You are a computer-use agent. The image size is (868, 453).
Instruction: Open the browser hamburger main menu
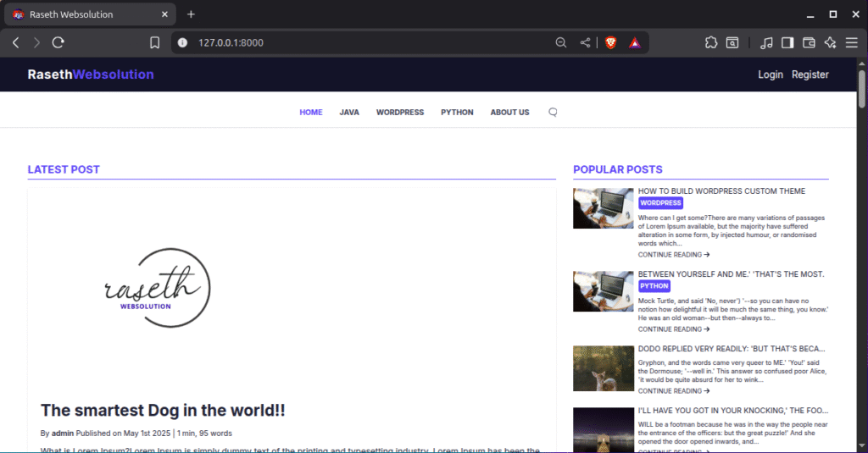click(851, 42)
